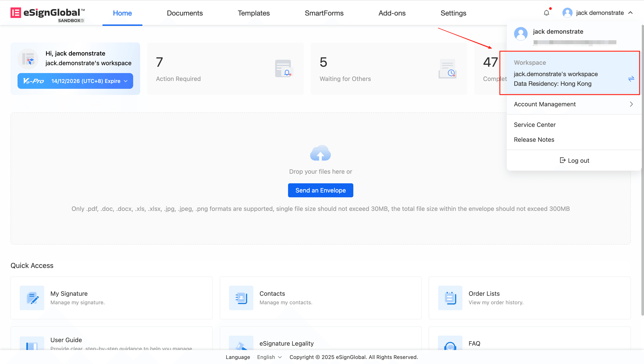Click the Action Required document bell icon
Screen dimensions: 644x364
[x=284, y=68]
